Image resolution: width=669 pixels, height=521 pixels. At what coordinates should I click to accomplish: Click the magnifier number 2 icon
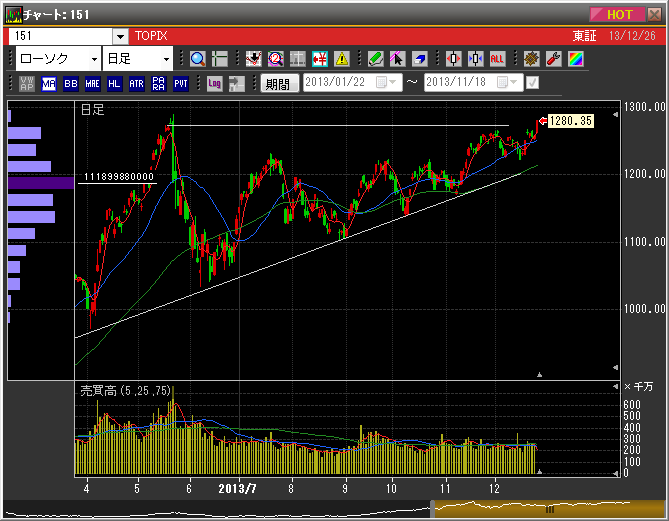tap(276, 59)
